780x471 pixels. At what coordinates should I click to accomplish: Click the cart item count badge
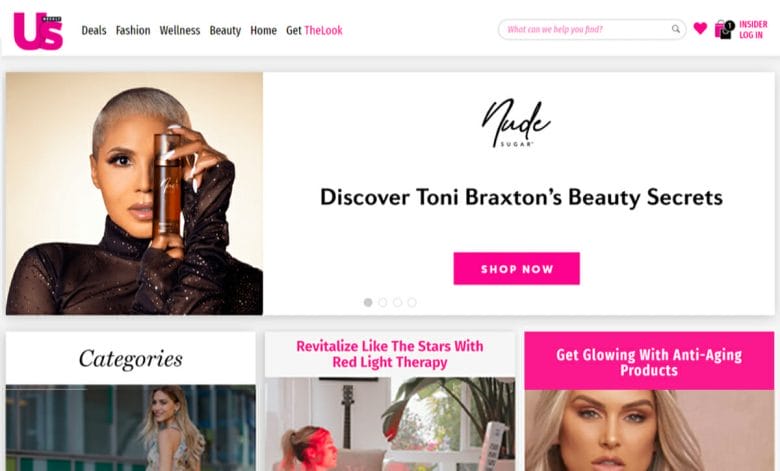[729, 25]
